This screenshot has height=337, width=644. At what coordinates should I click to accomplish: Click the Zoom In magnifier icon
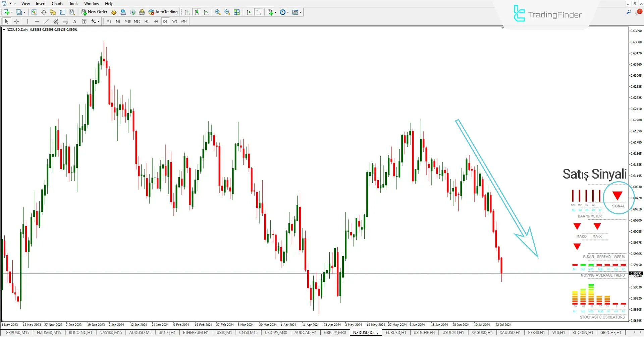[x=218, y=12]
